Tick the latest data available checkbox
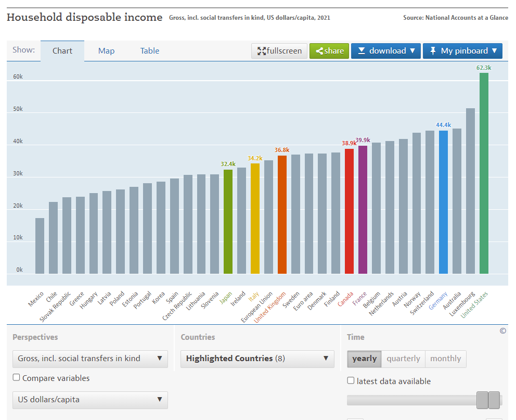 (351, 380)
